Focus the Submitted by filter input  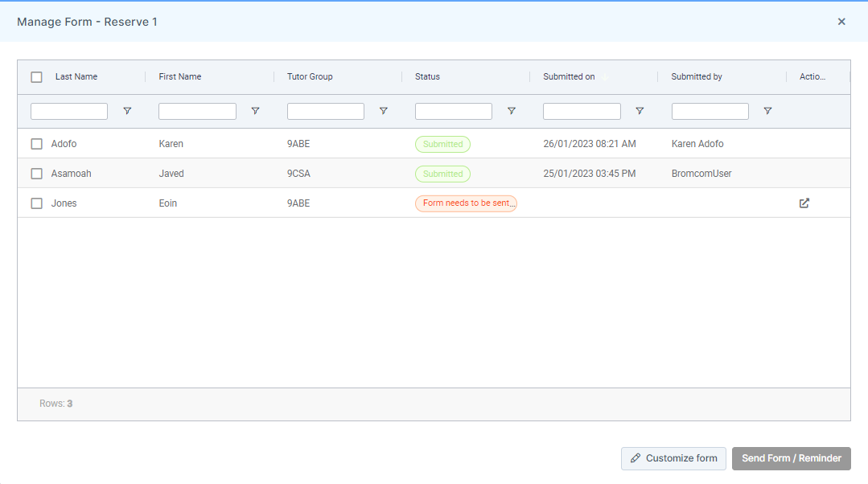pos(710,111)
